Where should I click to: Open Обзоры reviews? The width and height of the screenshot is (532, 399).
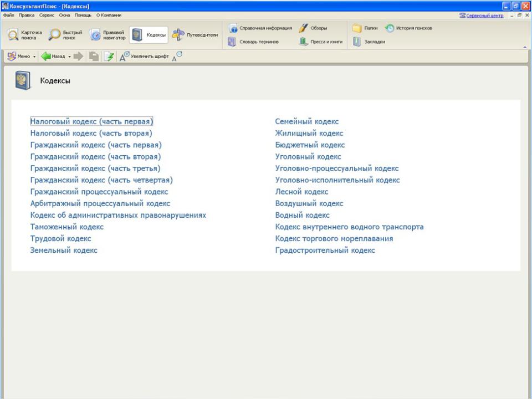313,28
